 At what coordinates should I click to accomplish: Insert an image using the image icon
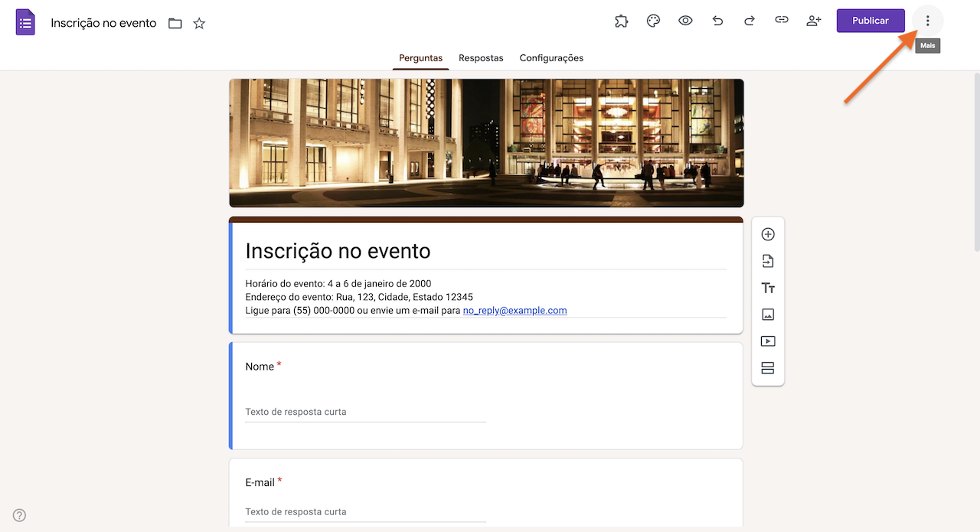pos(767,314)
